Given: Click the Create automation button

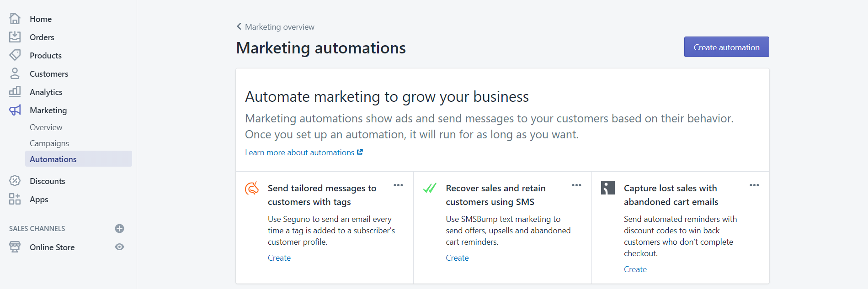Looking at the screenshot, I should (726, 47).
